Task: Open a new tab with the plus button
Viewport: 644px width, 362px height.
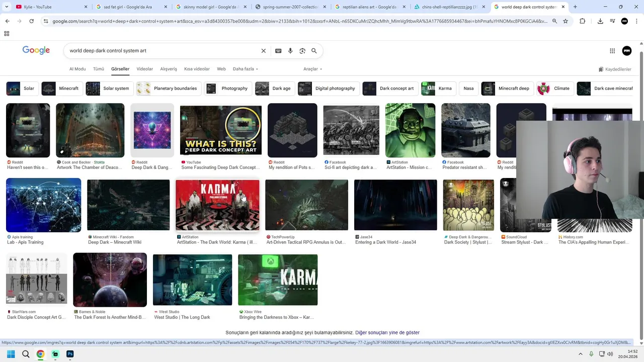Action: point(575,7)
